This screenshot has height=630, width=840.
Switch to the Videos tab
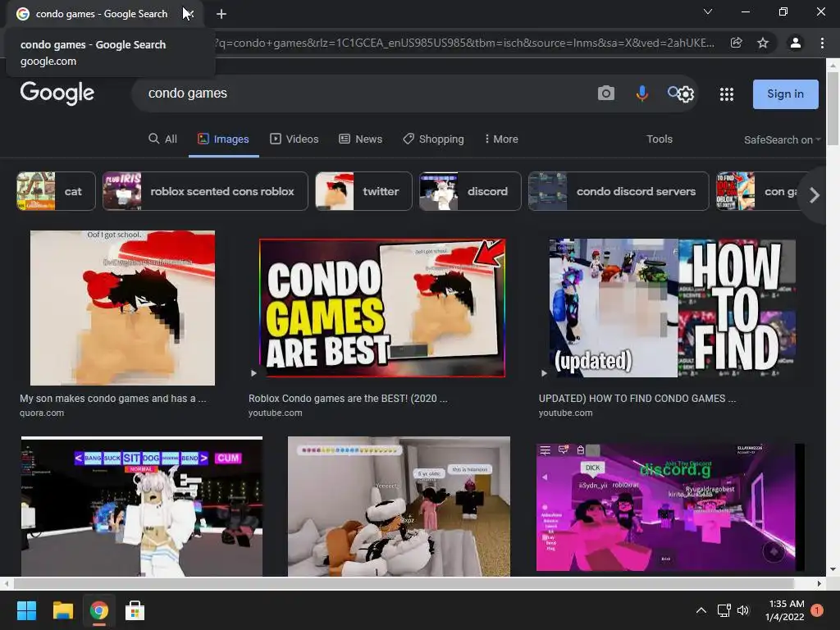(294, 139)
